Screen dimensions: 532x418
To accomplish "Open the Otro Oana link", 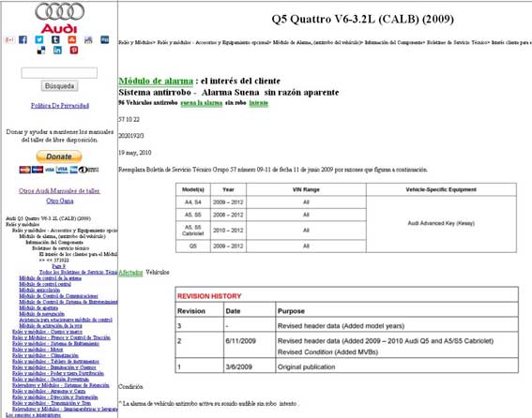I will tap(60, 201).
